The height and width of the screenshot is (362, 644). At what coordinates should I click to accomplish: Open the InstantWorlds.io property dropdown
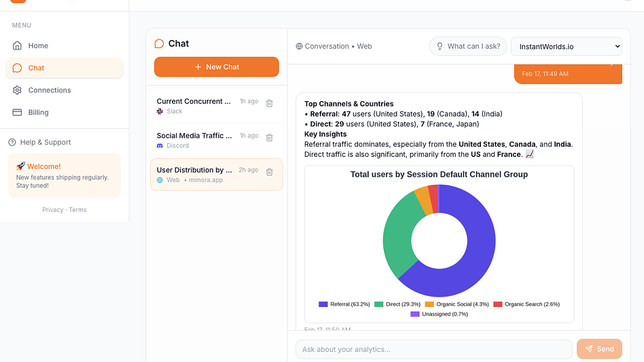pyautogui.click(x=567, y=46)
